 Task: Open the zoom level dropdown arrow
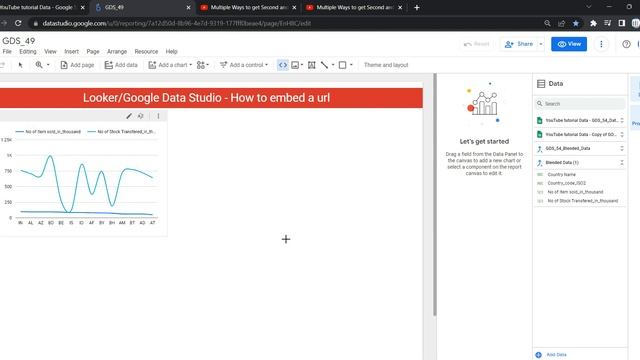tap(48, 65)
